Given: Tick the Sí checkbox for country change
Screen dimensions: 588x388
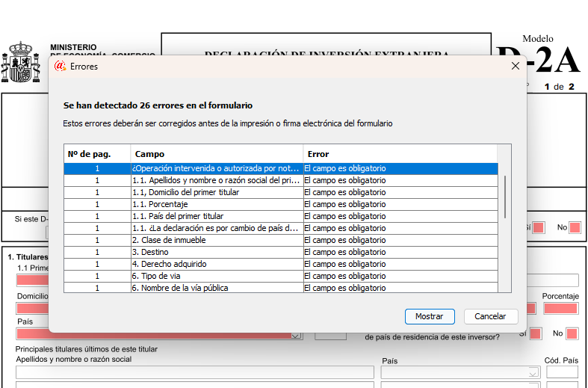Looking at the screenshot, I should click(x=535, y=333).
